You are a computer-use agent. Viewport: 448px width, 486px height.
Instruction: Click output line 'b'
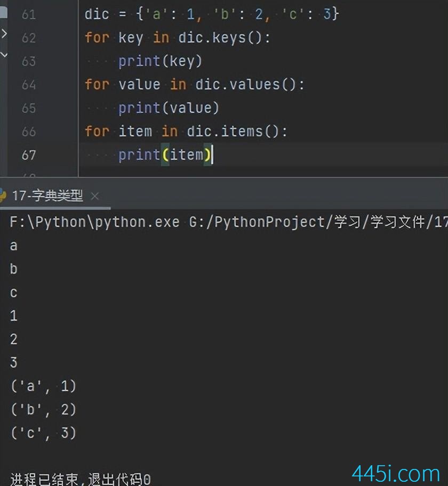[x=13, y=269]
